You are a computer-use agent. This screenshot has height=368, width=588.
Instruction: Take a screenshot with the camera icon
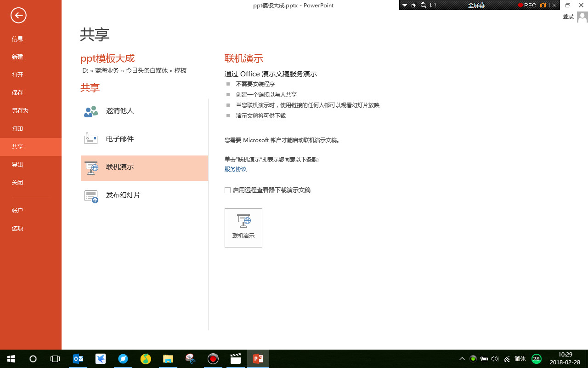coord(543,5)
